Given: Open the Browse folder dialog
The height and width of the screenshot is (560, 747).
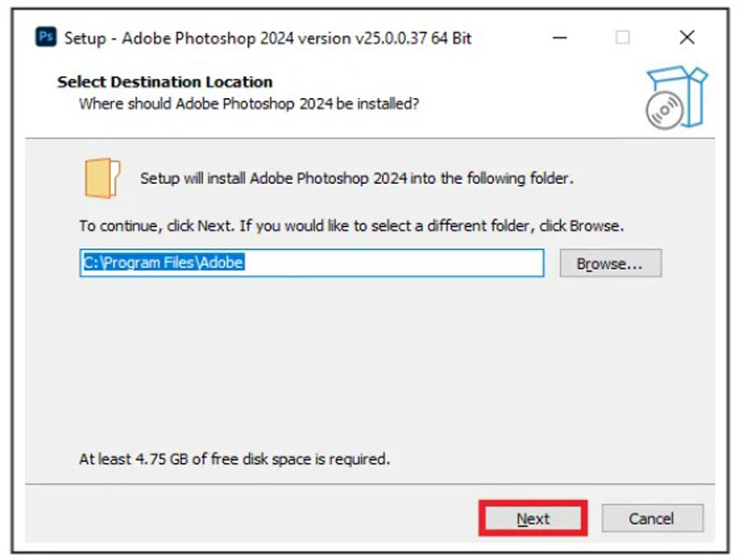Looking at the screenshot, I should pyautogui.click(x=610, y=263).
